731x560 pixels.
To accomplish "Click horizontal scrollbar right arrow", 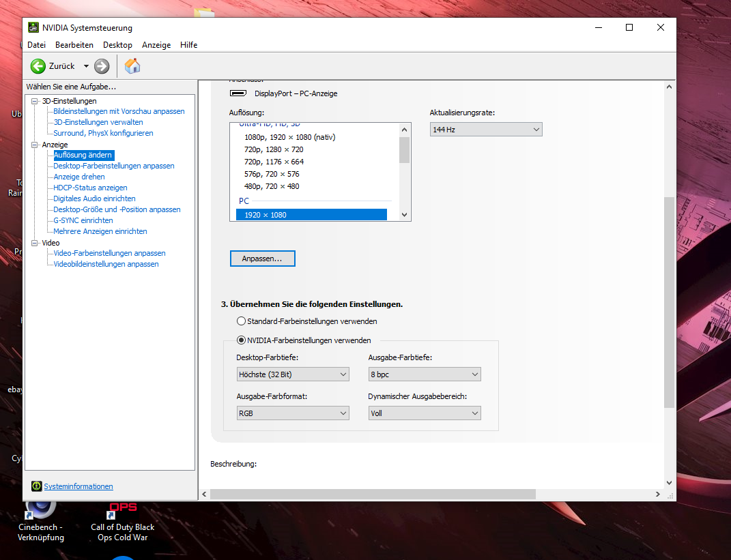I will [658, 495].
